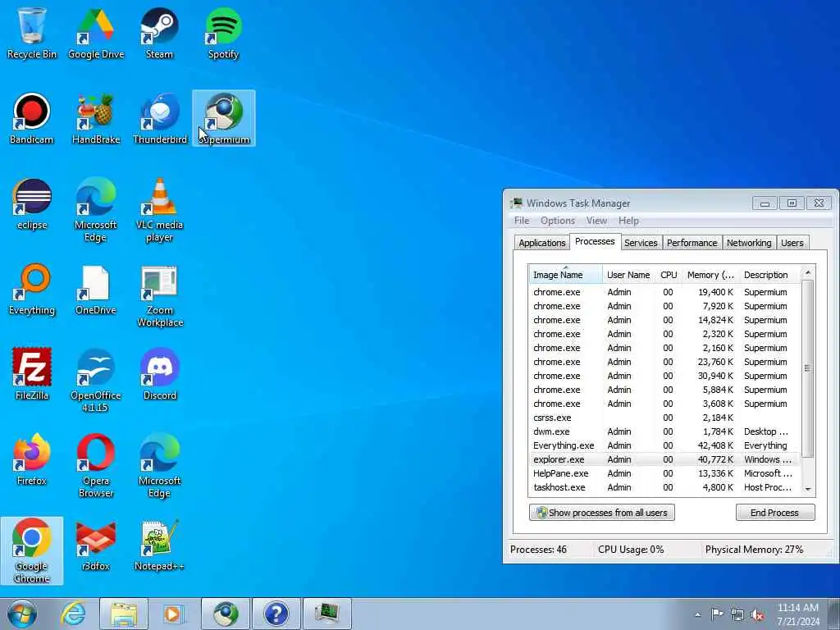Select the taskhost.exe process row
This screenshot has width=840, height=630.
pos(664,487)
